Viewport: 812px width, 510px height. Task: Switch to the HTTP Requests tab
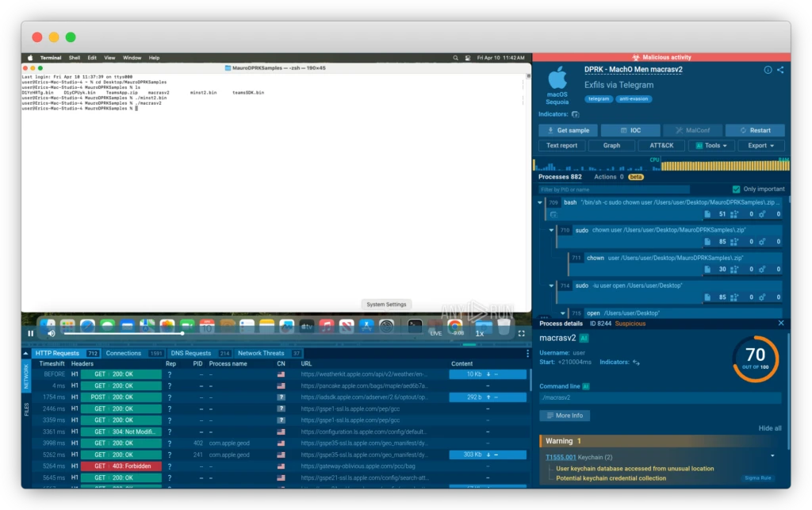click(67, 353)
